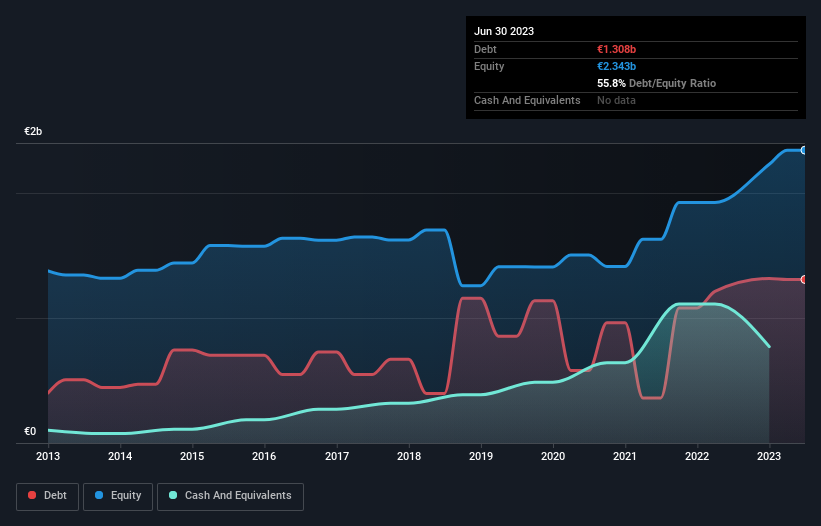821x526 pixels.
Task: Click the 2018 x-axis label
Action: (x=409, y=456)
